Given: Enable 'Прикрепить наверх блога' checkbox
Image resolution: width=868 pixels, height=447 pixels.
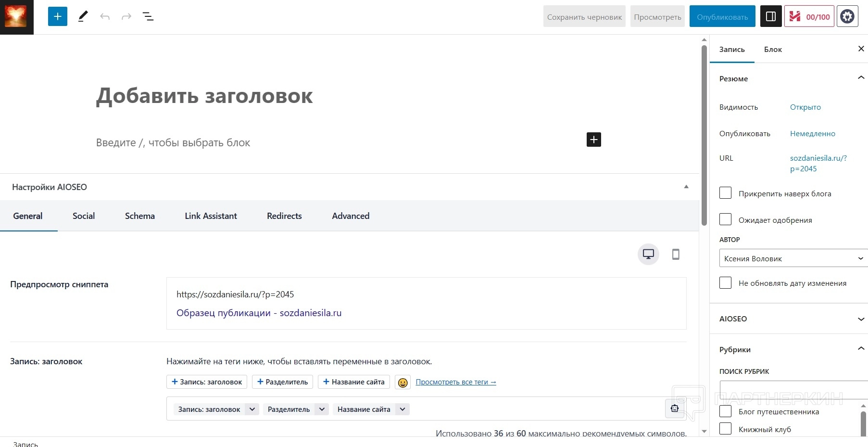Looking at the screenshot, I should pos(725,193).
